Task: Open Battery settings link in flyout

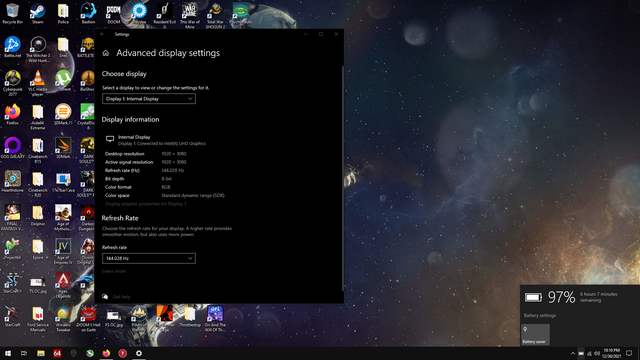Action: (540, 316)
